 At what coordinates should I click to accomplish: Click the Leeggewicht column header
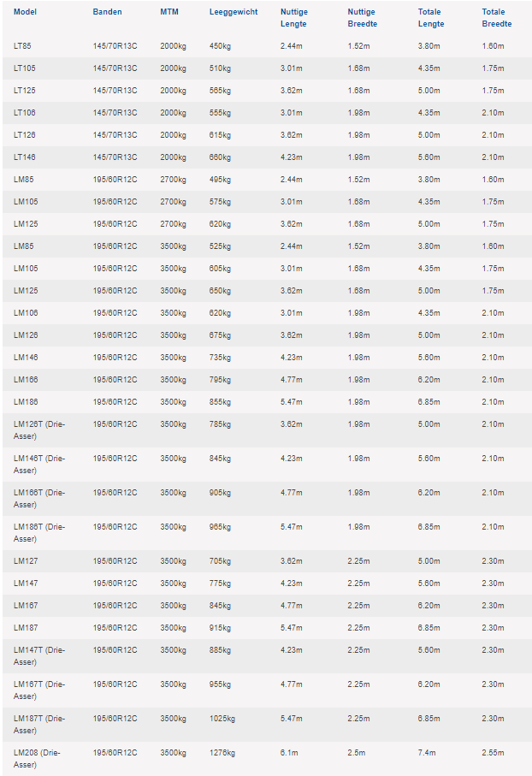click(233, 12)
